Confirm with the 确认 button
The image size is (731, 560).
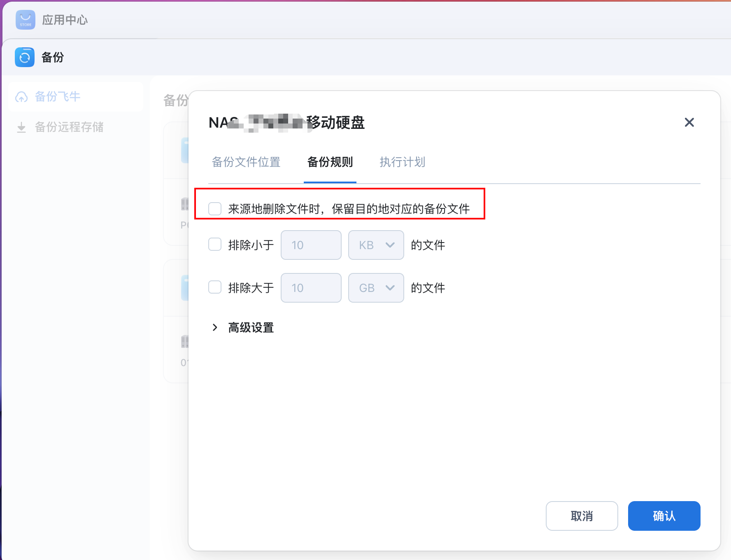(664, 516)
